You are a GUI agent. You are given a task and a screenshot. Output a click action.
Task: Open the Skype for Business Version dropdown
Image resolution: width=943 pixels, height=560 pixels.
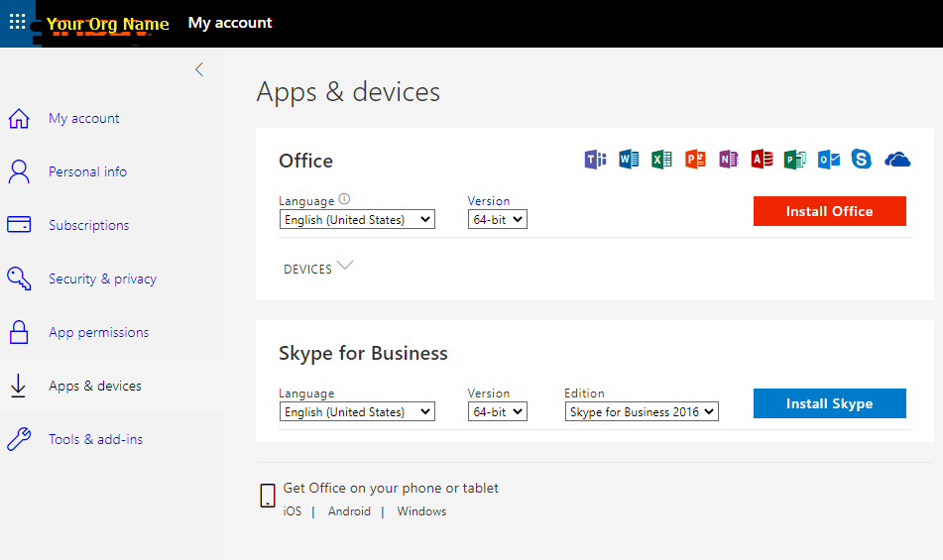(x=498, y=411)
